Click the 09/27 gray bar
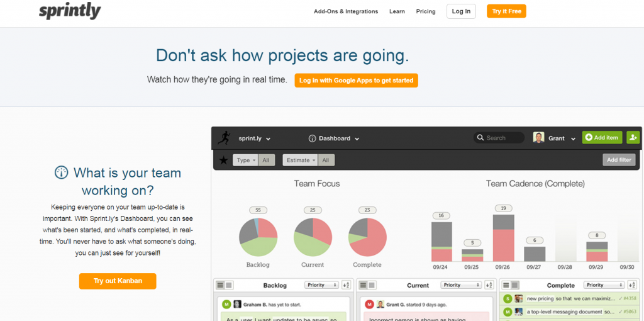The image size is (644, 321). coord(535,254)
